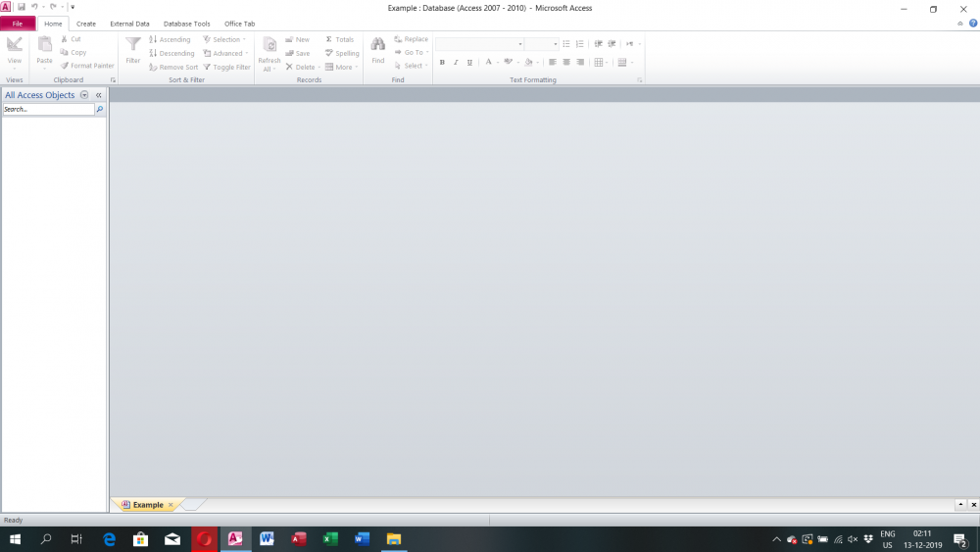Image resolution: width=980 pixels, height=552 pixels.
Task: Click Remove Sort in Sort & Filter
Action: (x=173, y=67)
